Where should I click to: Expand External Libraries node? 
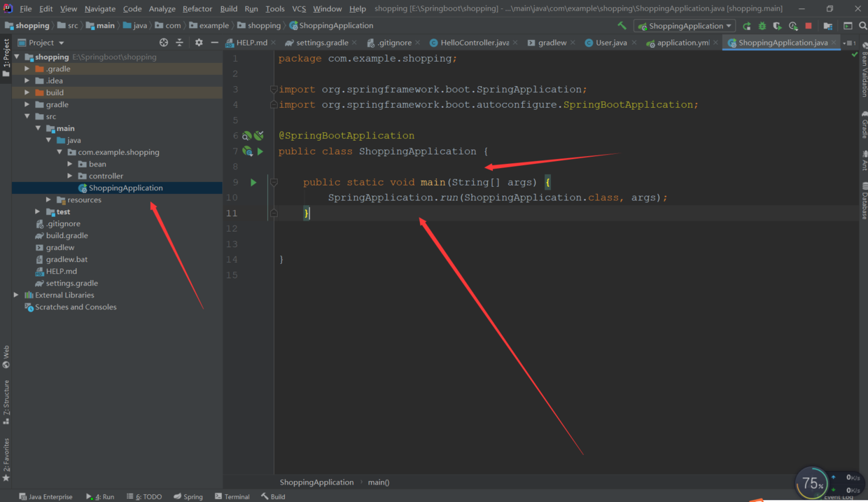coord(16,295)
